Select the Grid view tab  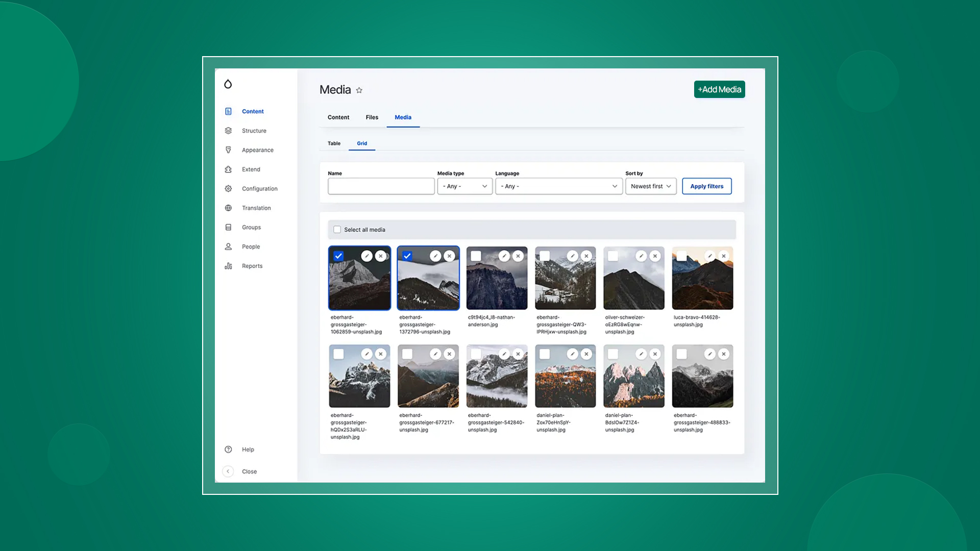pyautogui.click(x=362, y=143)
